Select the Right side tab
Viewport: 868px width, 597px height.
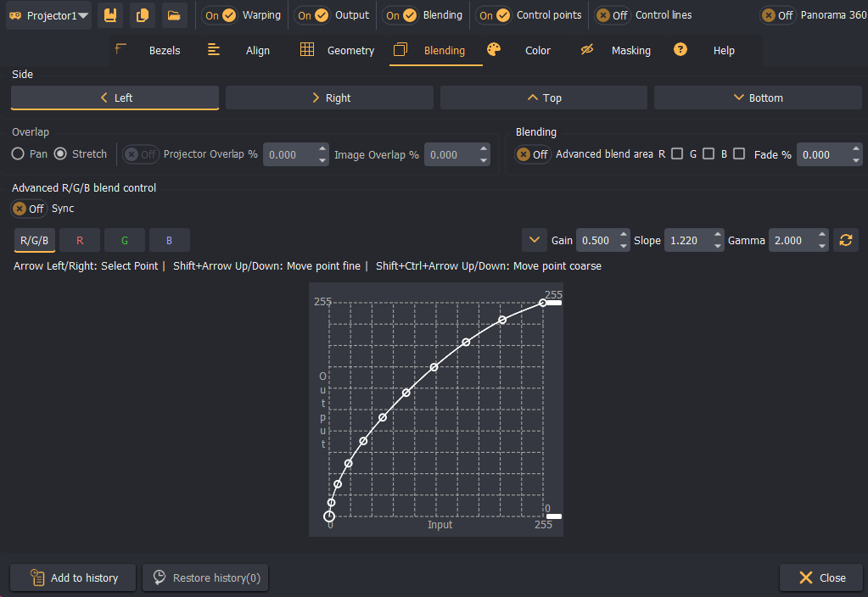point(329,98)
